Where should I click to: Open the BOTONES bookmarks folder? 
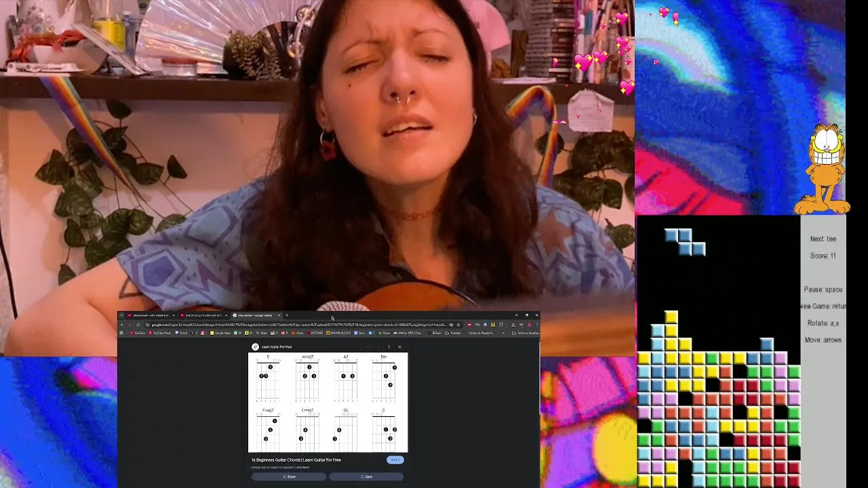click(315, 333)
